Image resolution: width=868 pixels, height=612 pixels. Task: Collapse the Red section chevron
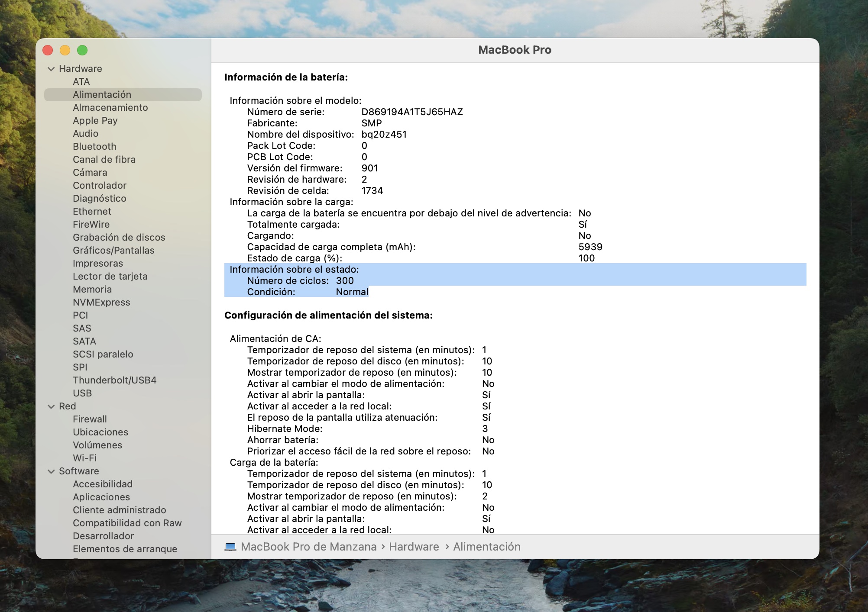point(51,406)
